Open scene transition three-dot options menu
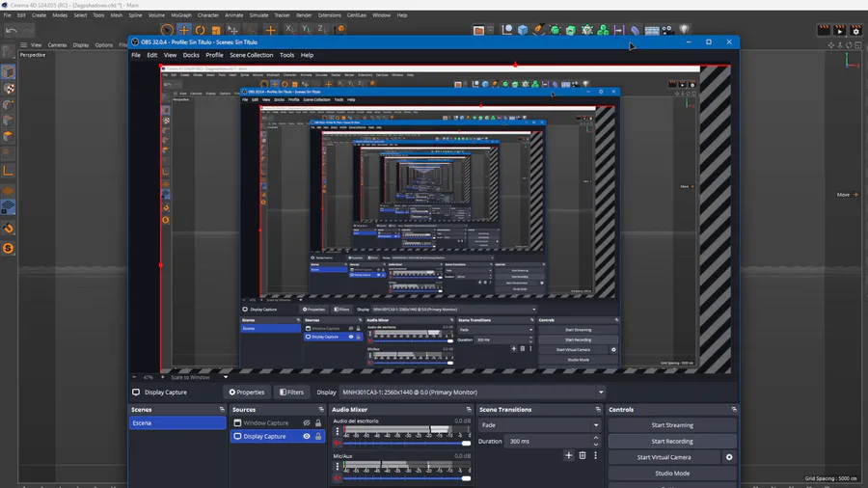Viewport: 868px width, 488px height. click(x=596, y=455)
